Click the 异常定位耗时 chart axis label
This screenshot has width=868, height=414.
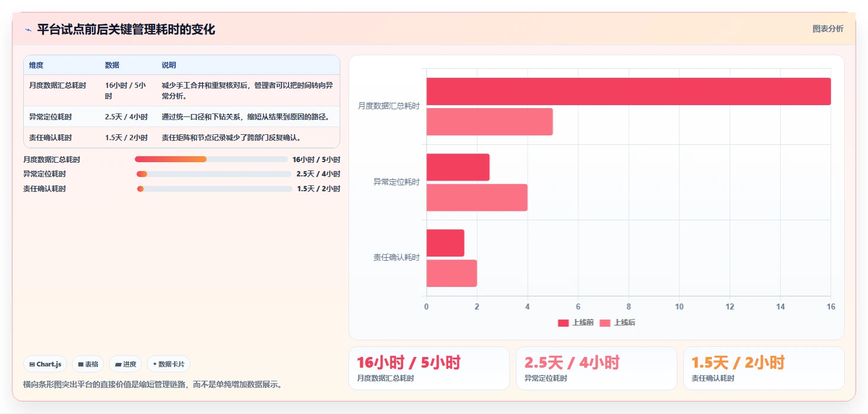[x=397, y=182]
